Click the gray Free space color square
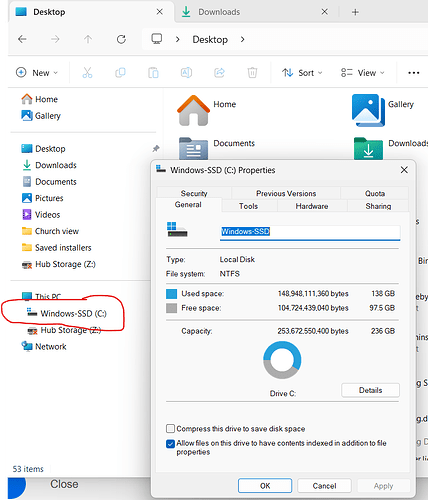 coord(171,308)
